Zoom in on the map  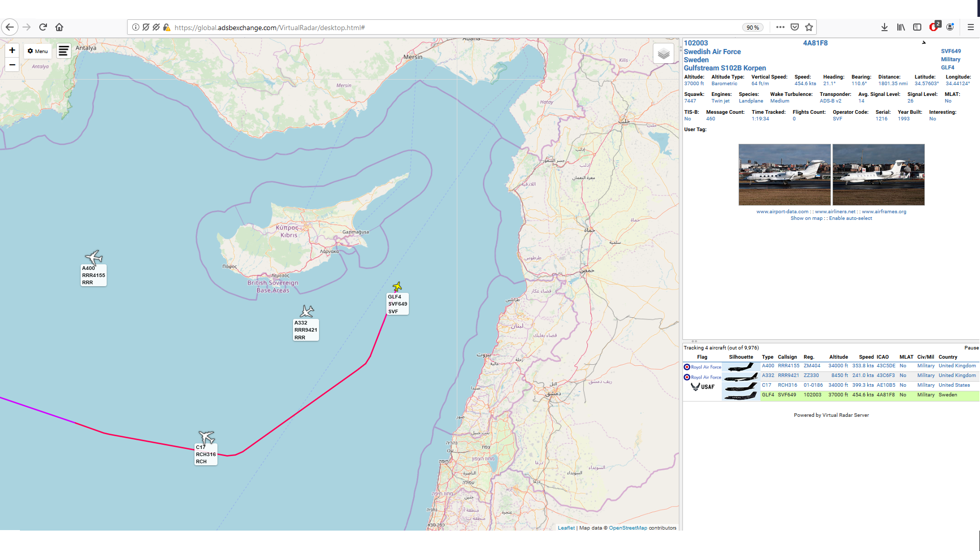tap(12, 51)
